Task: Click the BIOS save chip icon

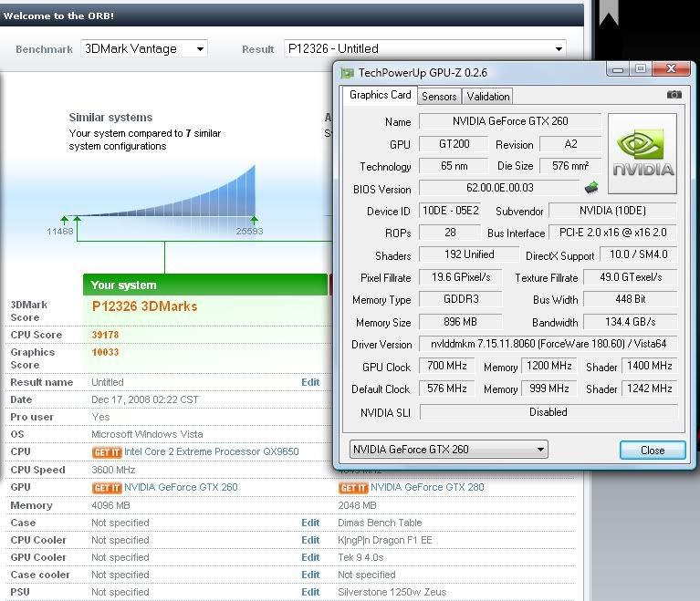Action: (591, 187)
